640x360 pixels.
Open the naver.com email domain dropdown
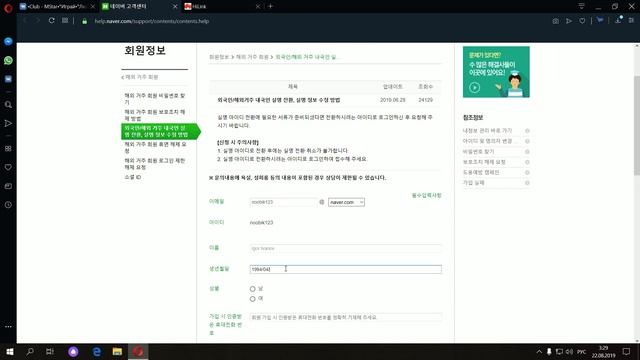346,202
